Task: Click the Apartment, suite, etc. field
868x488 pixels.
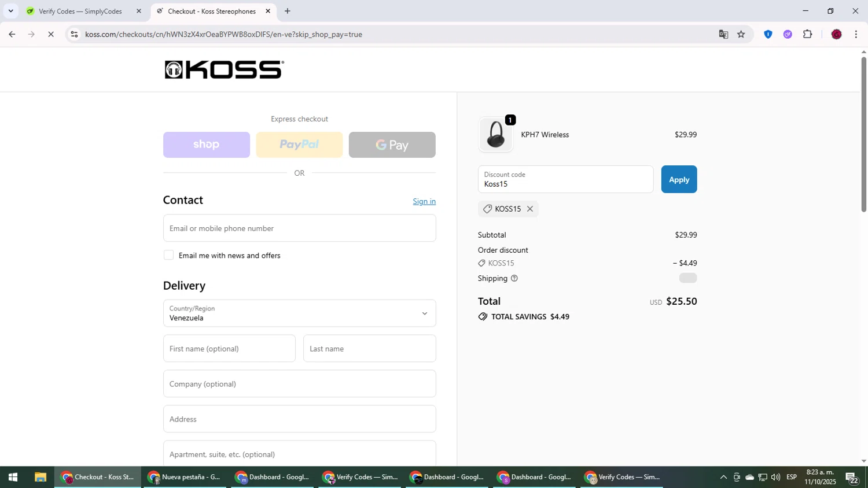Action: pyautogui.click(x=299, y=453)
